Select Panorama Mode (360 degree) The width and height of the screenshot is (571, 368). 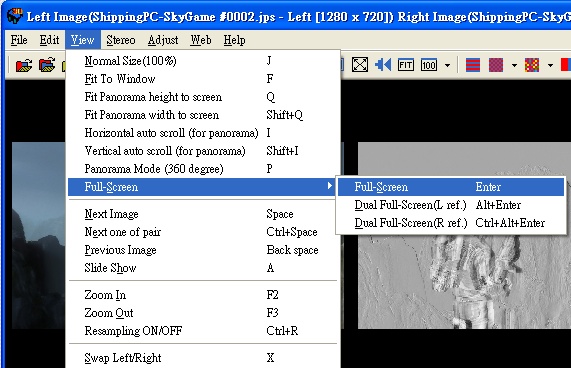(x=202, y=169)
